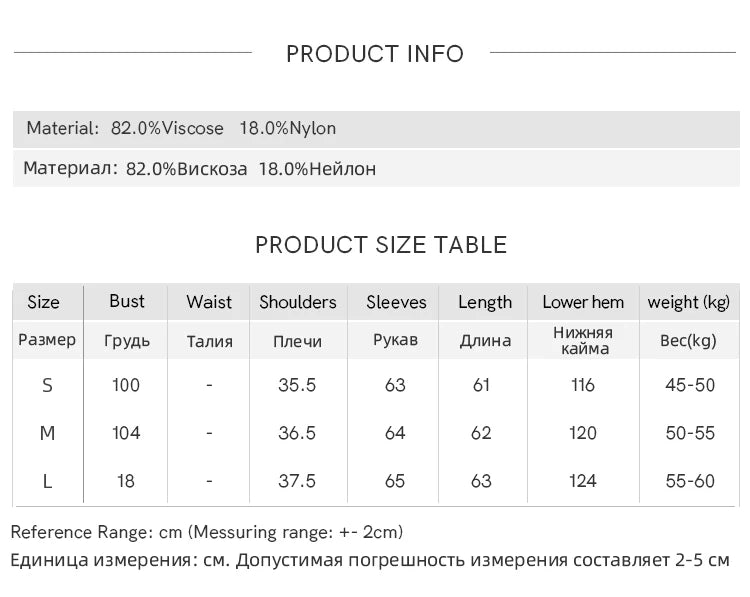Click the weight (kg) column header
This screenshot has width=750, height=597.
click(x=688, y=302)
